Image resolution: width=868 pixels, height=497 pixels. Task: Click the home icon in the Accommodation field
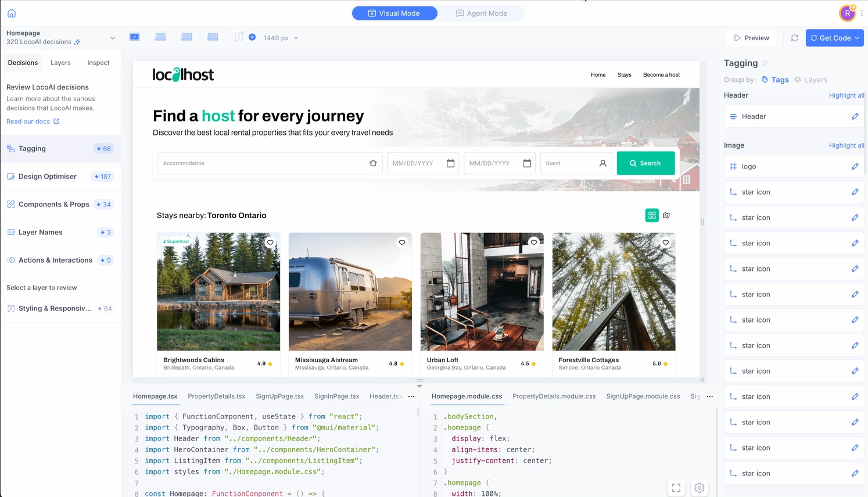[x=373, y=163]
